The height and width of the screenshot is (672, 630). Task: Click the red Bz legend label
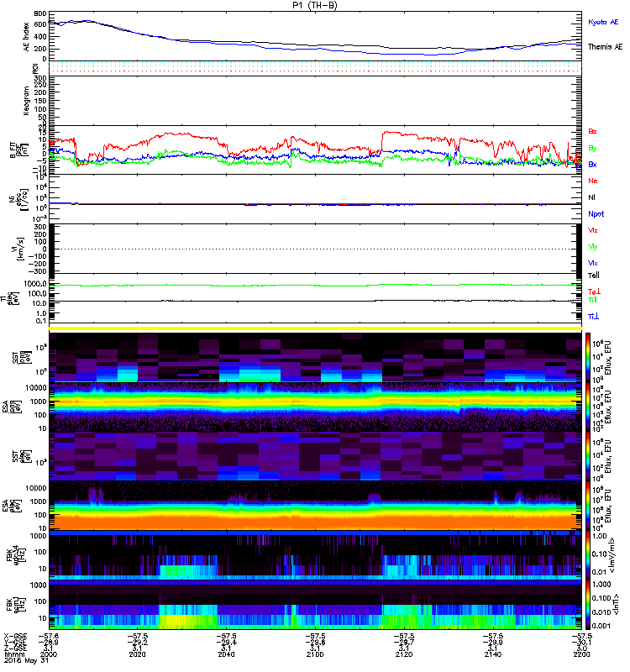pos(592,131)
